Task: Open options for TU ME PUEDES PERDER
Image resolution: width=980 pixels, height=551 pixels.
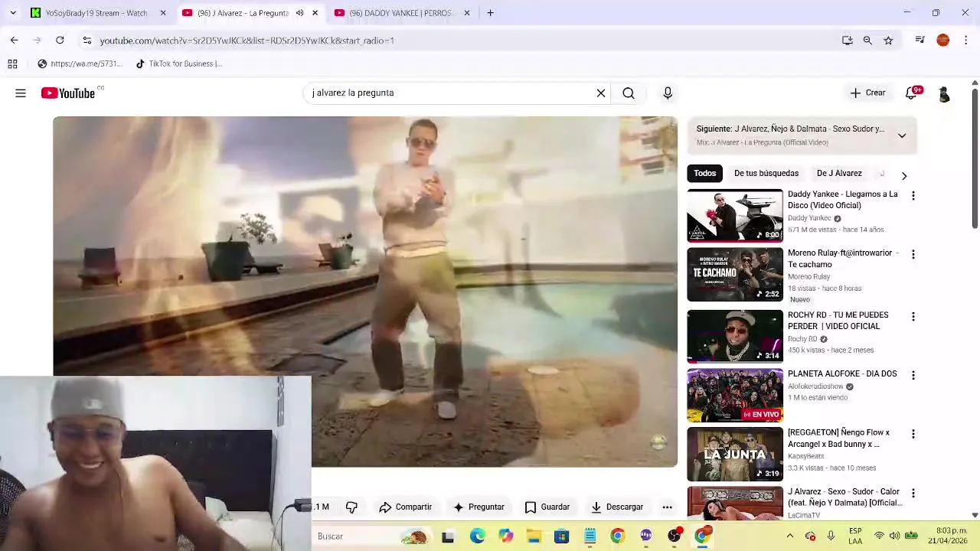Action: [x=913, y=316]
